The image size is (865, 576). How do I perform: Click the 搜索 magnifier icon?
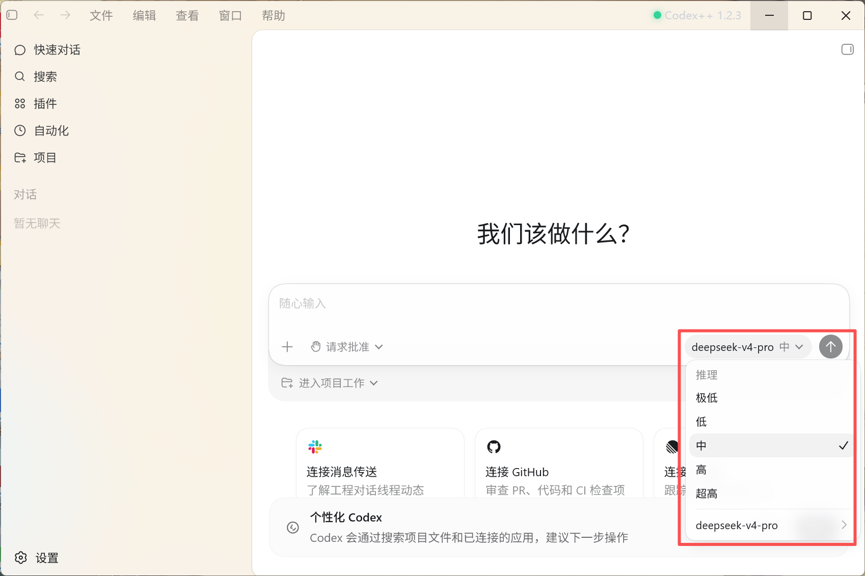pos(20,77)
